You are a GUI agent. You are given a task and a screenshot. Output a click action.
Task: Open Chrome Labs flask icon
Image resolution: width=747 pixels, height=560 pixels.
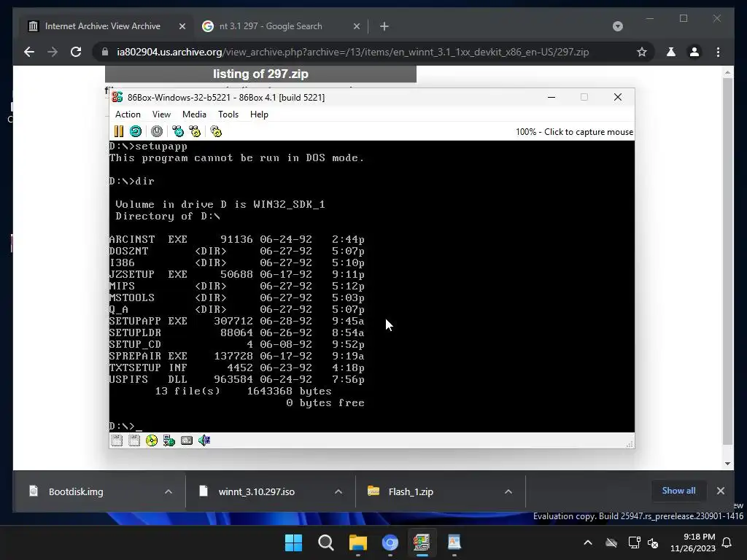pyautogui.click(x=671, y=52)
